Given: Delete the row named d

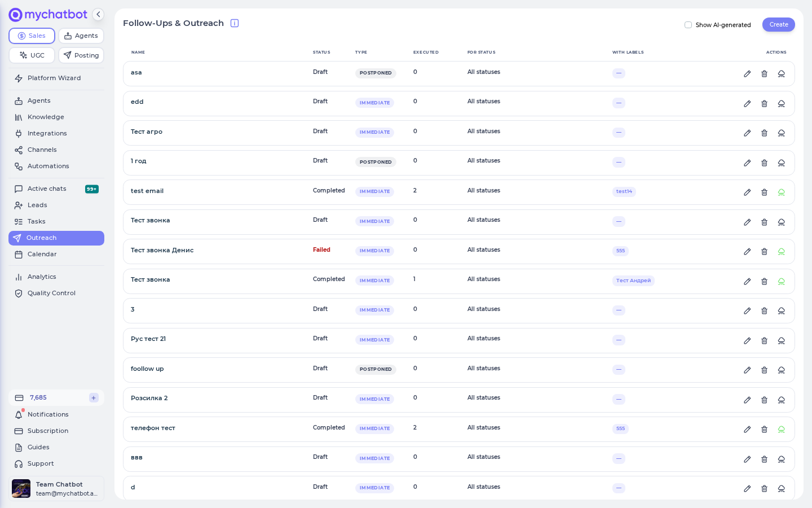Looking at the screenshot, I should click(x=764, y=489).
